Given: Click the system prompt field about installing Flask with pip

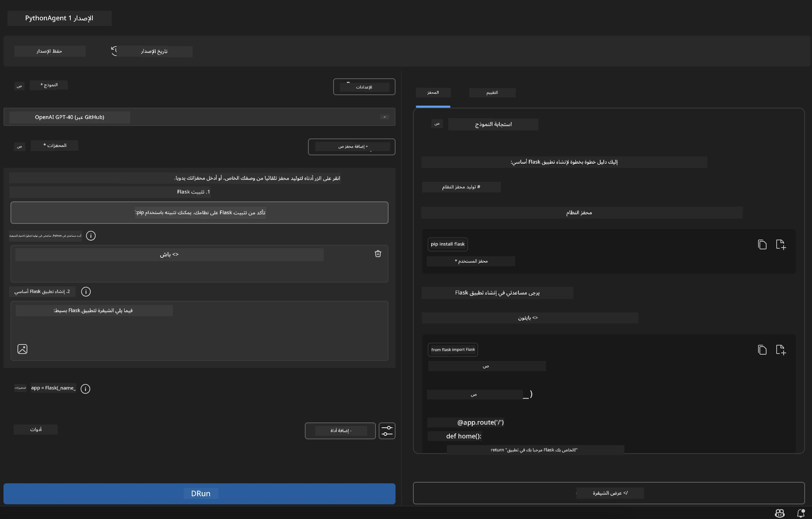Looking at the screenshot, I should (x=199, y=213).
